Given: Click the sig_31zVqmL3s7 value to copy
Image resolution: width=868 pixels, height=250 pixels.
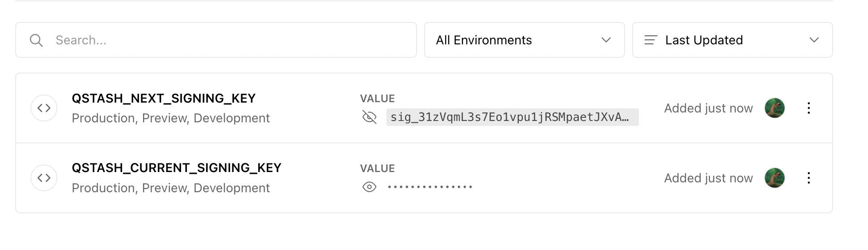Looking at the screenshot, I should [x=512, y=117].
